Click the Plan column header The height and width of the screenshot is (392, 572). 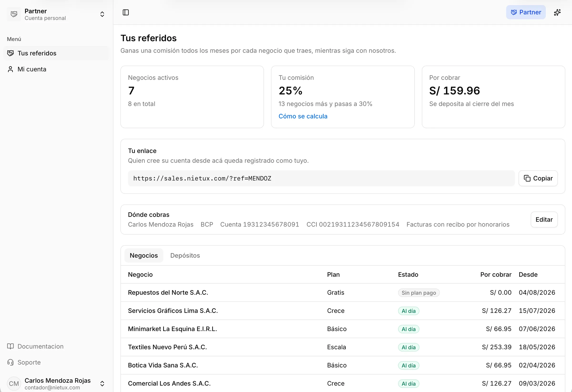point(333,274)
